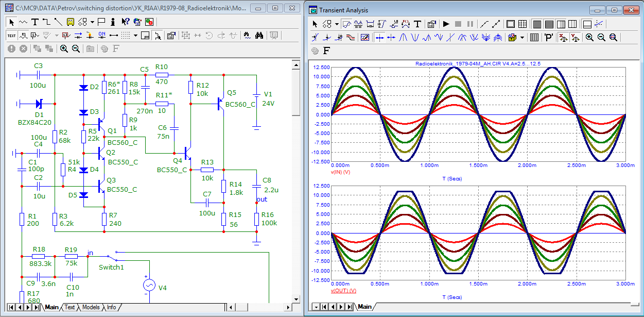This screenshot has width=644, height=317.
Task: Click binoculars Find icon in schematic toolbar
Action: click(x=259, y=36)
